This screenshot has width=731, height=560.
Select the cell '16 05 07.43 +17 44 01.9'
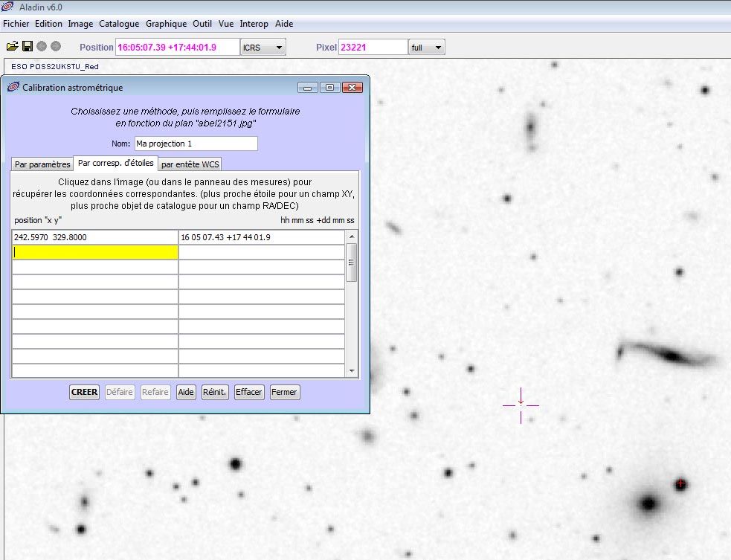pos(262,237)
